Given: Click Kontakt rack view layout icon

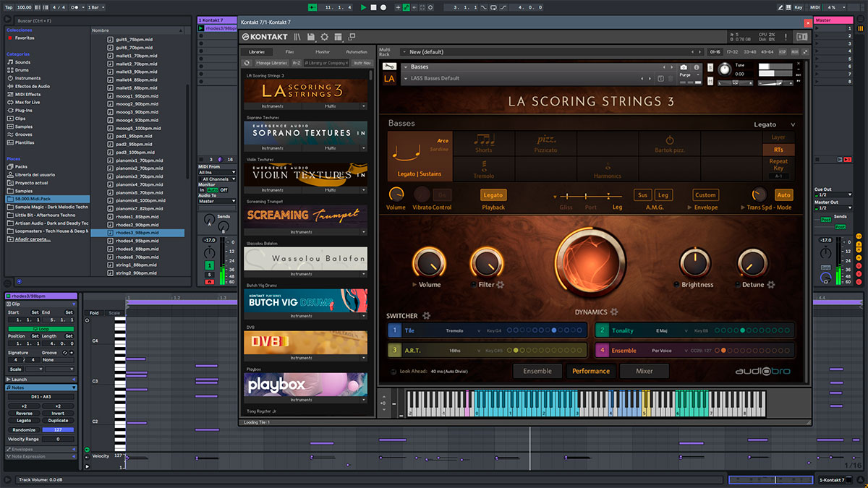Looking at the screenshot, I should [x=338, y=37].
